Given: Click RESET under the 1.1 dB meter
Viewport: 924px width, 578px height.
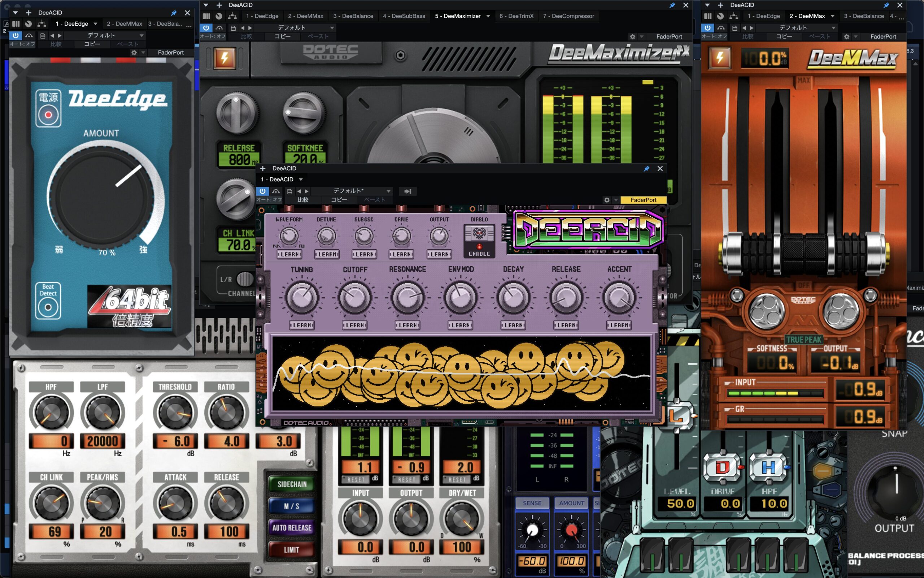Looking at the screenshot, I should [356, 479].
